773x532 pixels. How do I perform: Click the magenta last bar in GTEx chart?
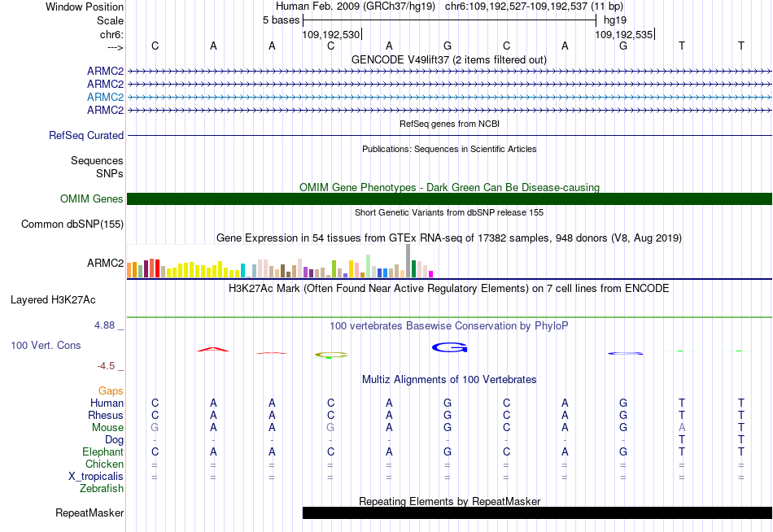(431, 274)
